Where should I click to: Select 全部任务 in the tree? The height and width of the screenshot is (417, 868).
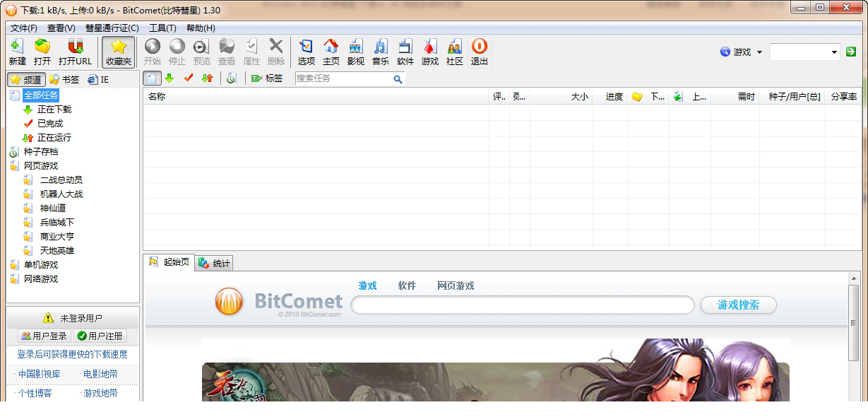[x=41, y=95]
